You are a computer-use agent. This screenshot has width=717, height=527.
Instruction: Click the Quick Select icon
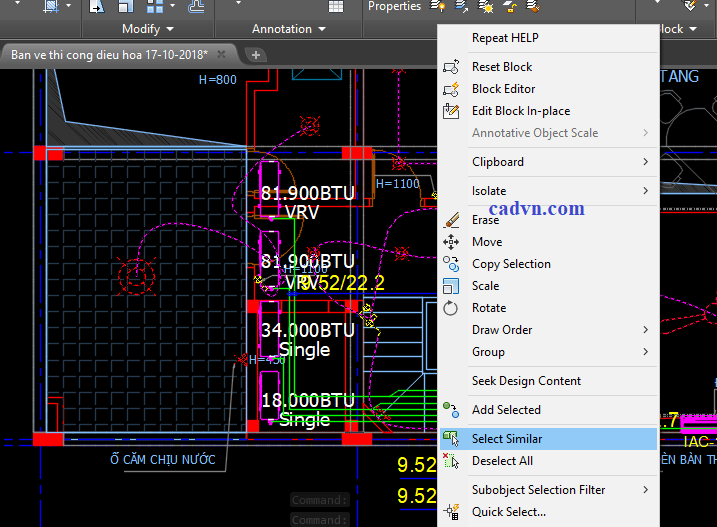pos(450,512)
